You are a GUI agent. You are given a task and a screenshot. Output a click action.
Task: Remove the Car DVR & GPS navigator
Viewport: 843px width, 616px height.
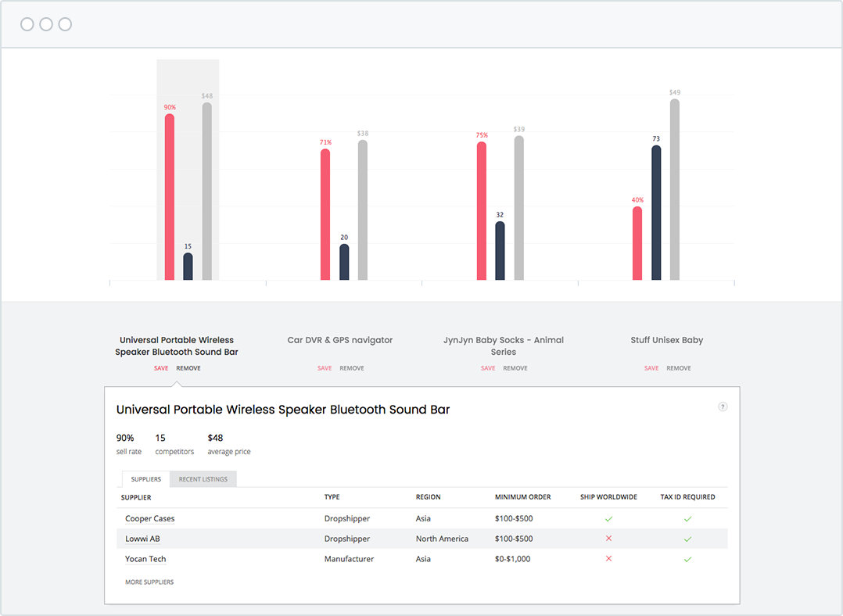(352, 368)
